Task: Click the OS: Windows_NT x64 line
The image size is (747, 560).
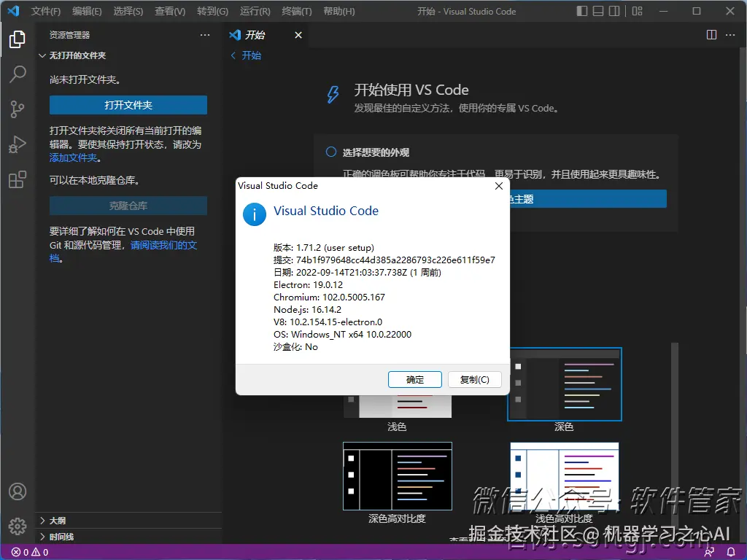Action: [342, 334]
